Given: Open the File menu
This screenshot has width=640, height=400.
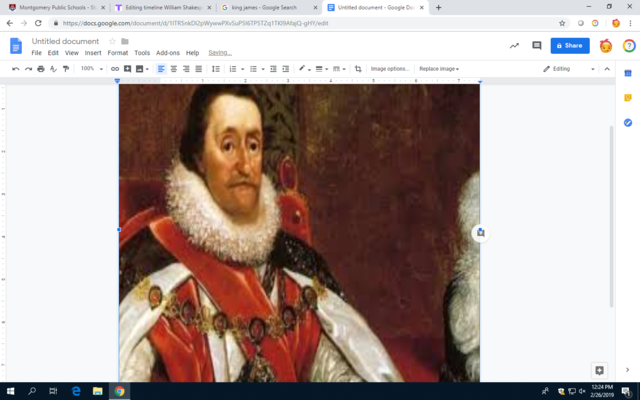Looking at the screenshot, I should 36,53.
